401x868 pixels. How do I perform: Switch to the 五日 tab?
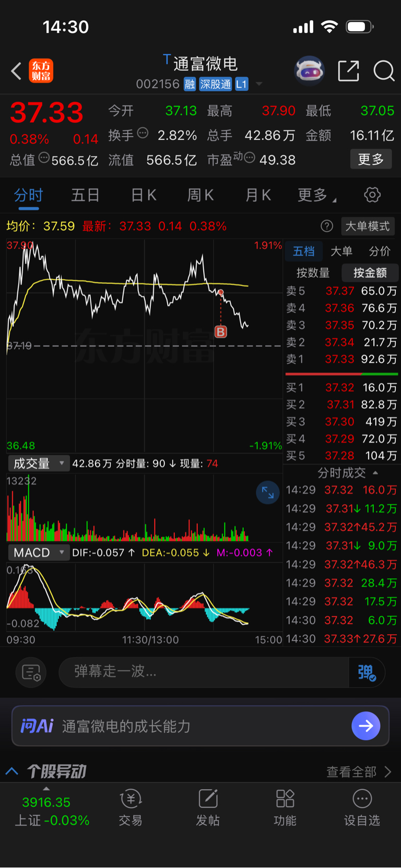coord(85,195)
